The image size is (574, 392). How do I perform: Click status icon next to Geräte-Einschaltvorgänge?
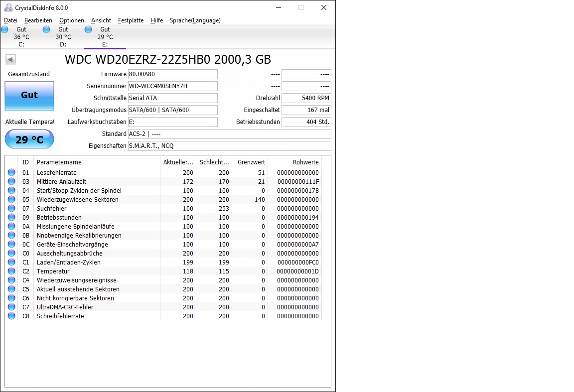[x=12, y=244]
